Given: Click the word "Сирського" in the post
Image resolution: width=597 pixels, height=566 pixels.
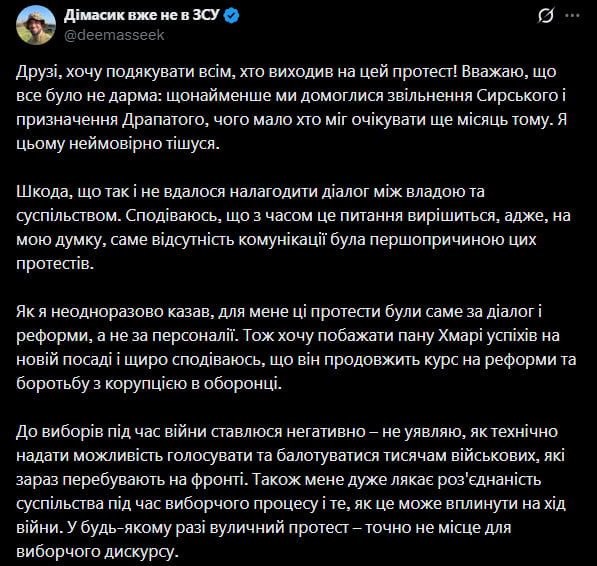Looking at the screenshot, I should tap(517, 96).
